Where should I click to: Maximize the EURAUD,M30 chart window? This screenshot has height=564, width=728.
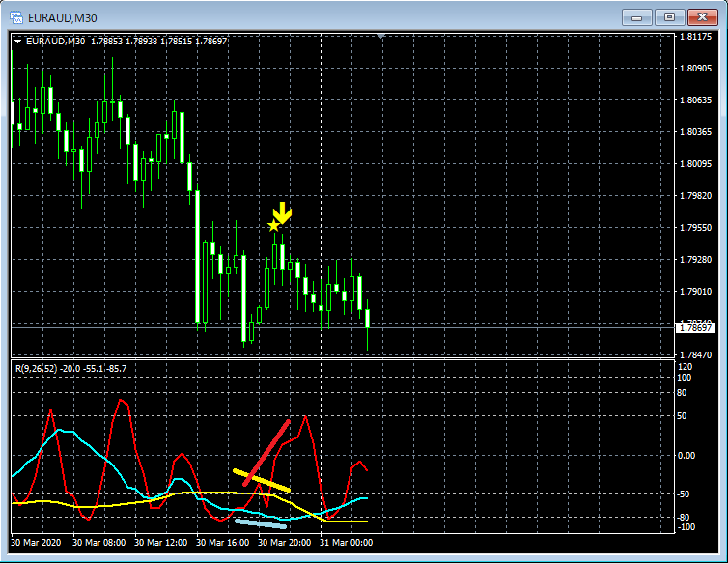669,17
